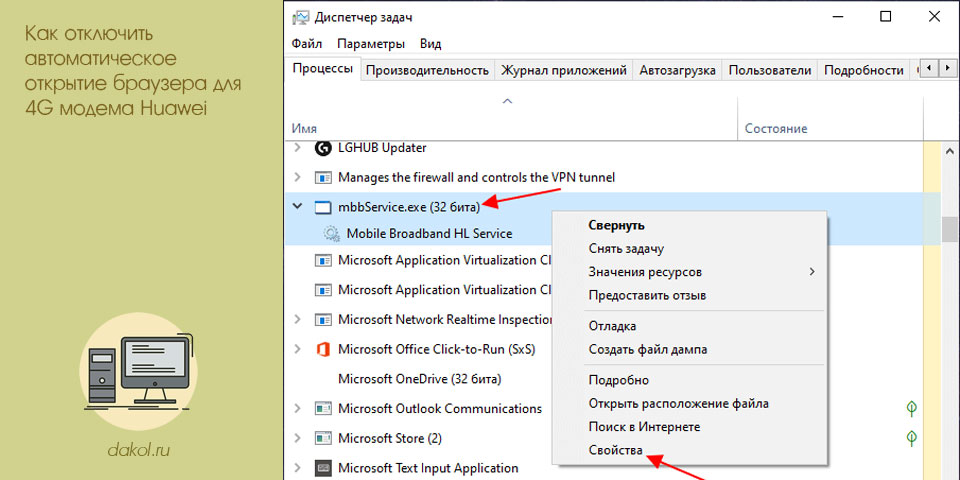Select the first Microsoft Application Virtualization row

pyautogui.click(x=419, y=260)
